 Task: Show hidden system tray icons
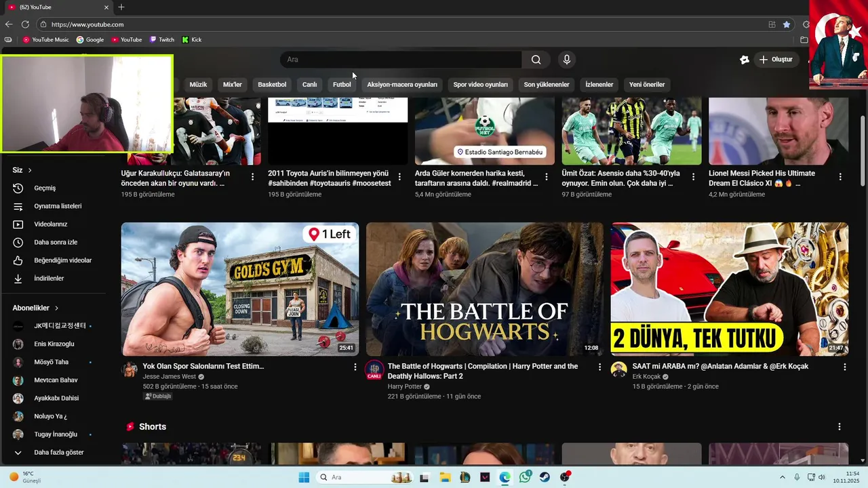tap(782, 477)
